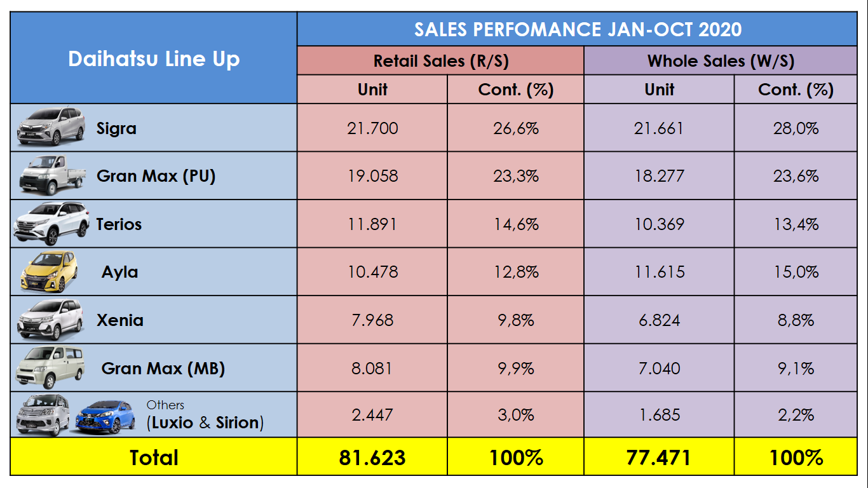The width and height of the screenshot is (868, 488).
Task: Select the Whole Sales (W/S) header
Action: (x=721, y=61)
